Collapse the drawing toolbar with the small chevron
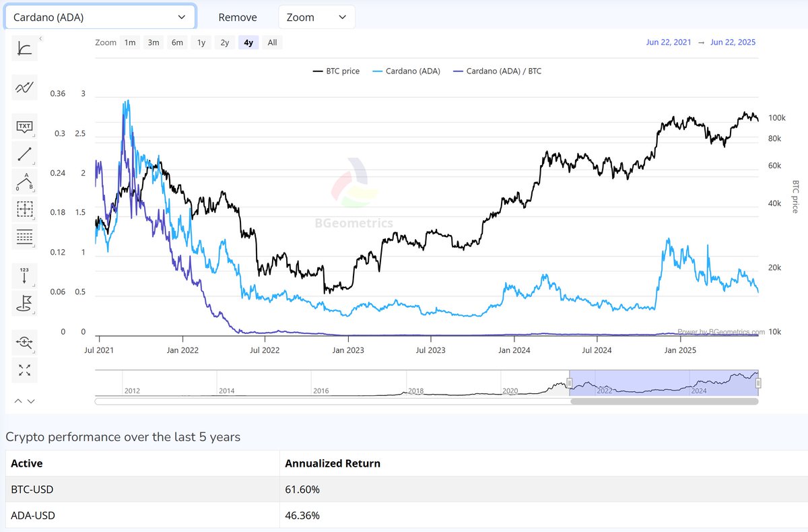This screenshot has width=808, height=532. point(39,39)
